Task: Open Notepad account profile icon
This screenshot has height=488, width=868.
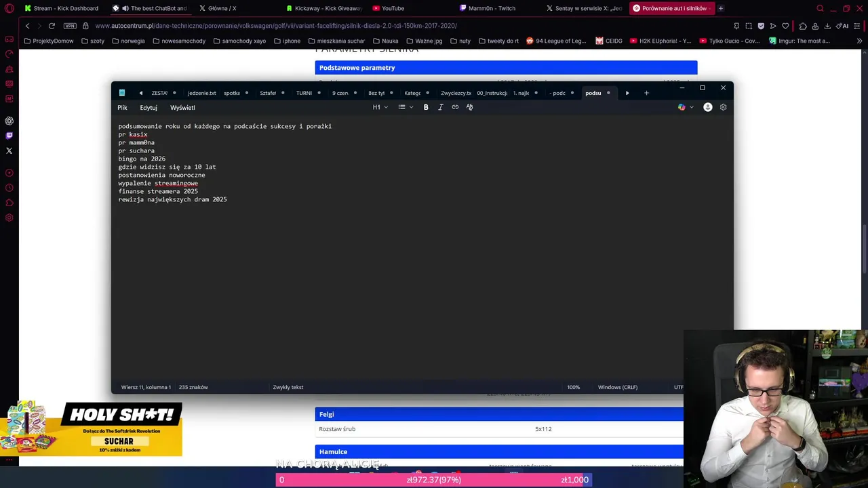Action: click(x=707, y=107)
